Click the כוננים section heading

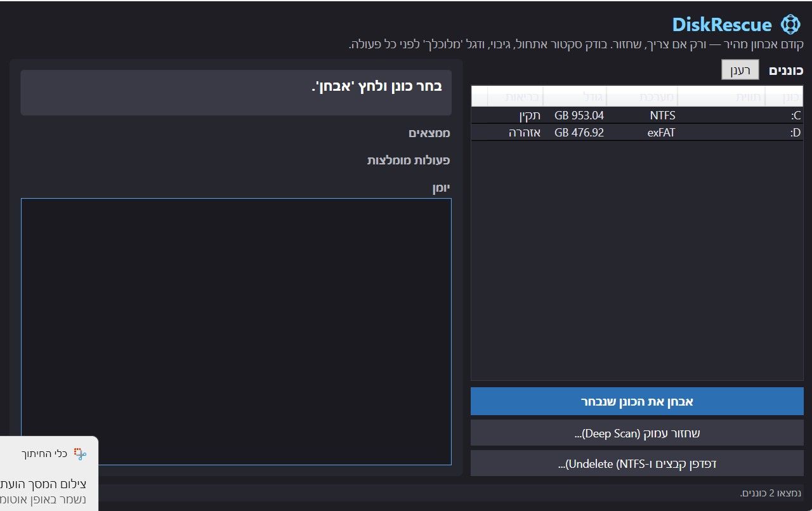[x=786, y=70]
